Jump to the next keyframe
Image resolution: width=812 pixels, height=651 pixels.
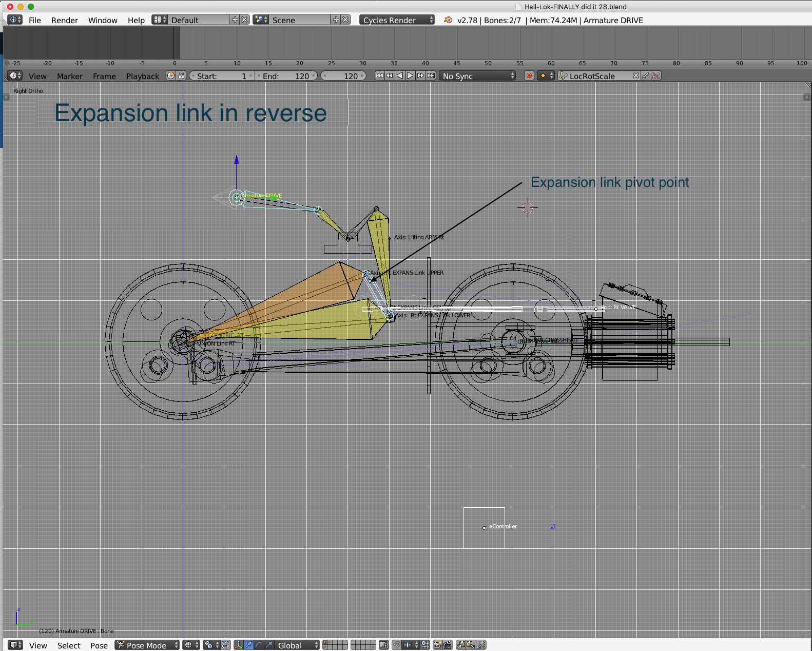(x=420, y=75)
